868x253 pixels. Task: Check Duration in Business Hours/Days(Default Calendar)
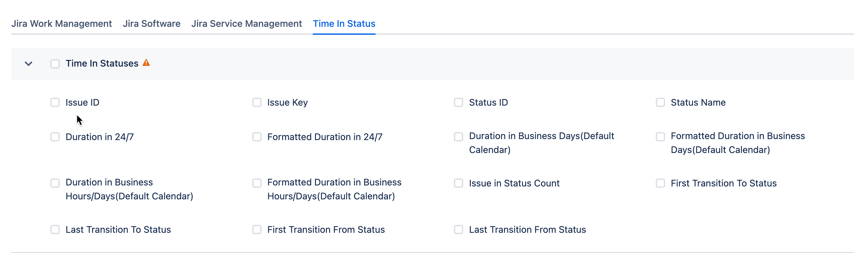click(55, 183)
